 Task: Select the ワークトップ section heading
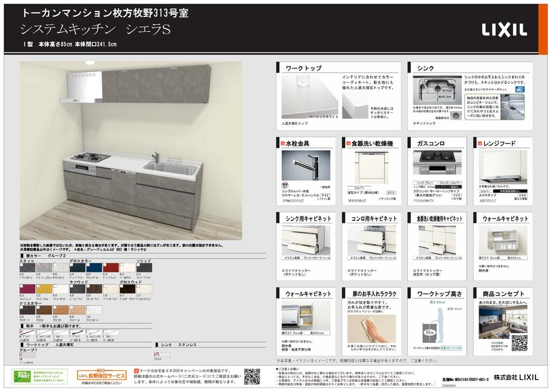(x=303, y=68)
